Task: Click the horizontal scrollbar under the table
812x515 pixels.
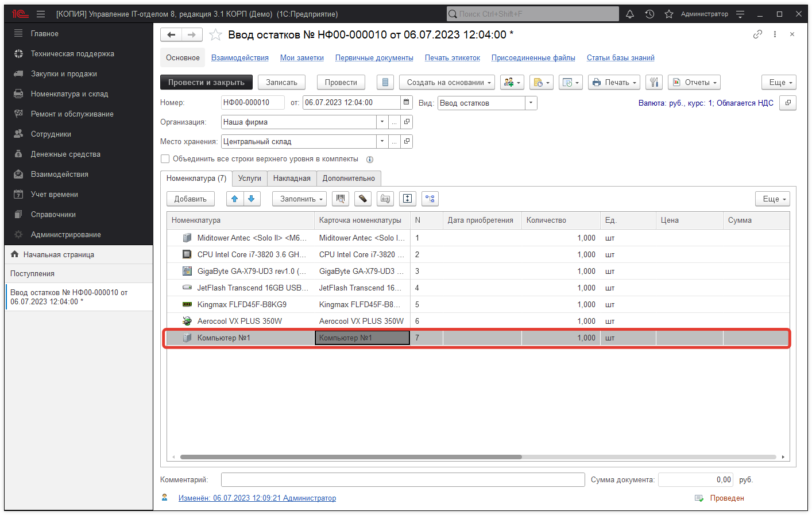Action: click(350, 457)
